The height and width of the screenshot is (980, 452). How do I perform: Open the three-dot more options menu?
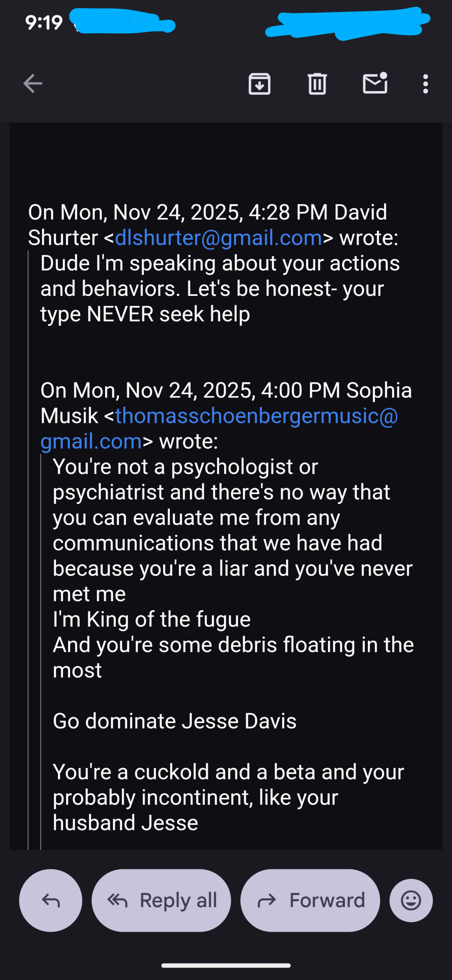tap(425, 84)
